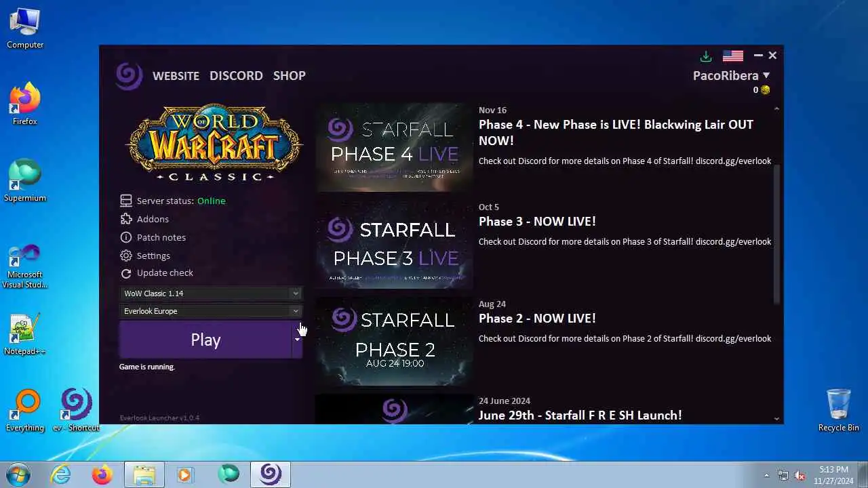Click the Settings gear icon
Screen dimensions: 868x488
126,256
